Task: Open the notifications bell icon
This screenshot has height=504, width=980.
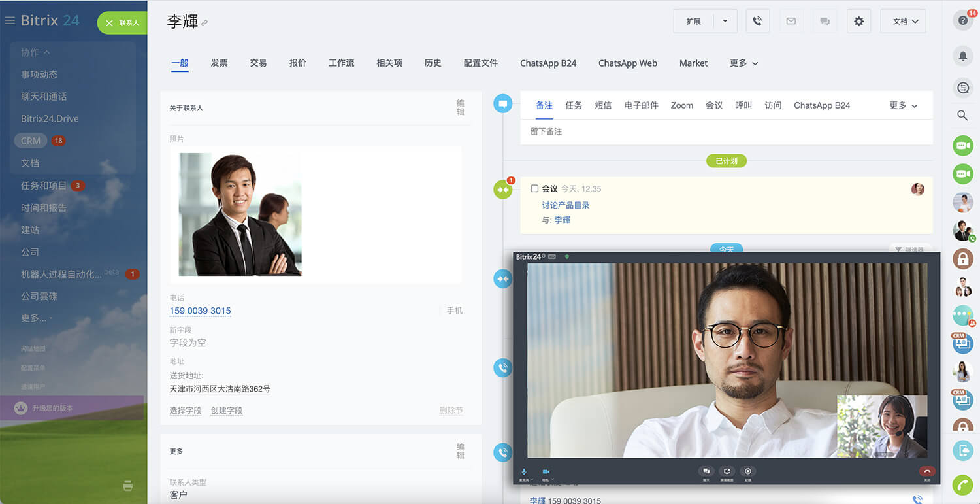Action: pyautogui.click(x=963, y=56)
